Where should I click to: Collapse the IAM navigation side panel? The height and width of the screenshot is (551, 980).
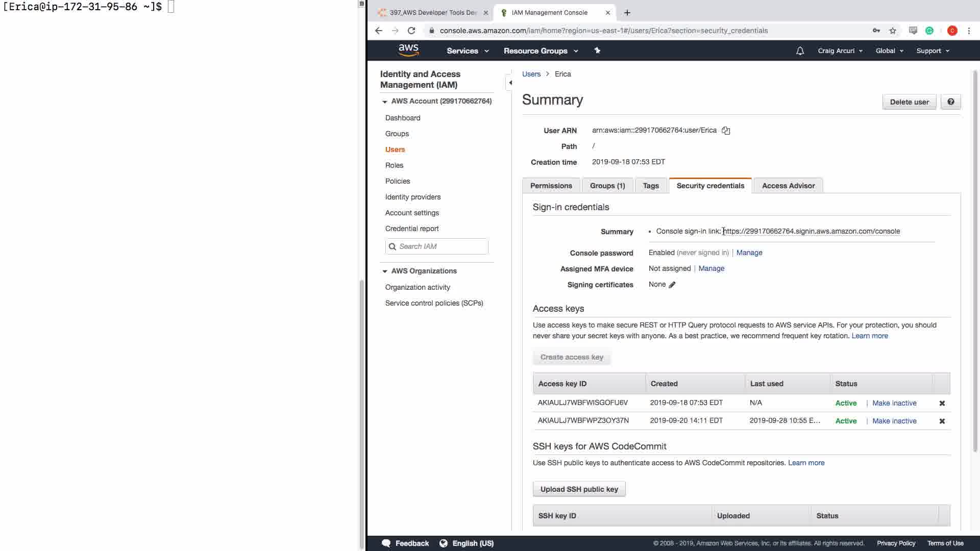[x=510, y=83]
